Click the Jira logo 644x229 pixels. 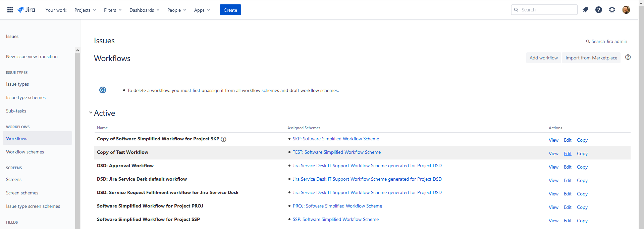tap(26, 10)
